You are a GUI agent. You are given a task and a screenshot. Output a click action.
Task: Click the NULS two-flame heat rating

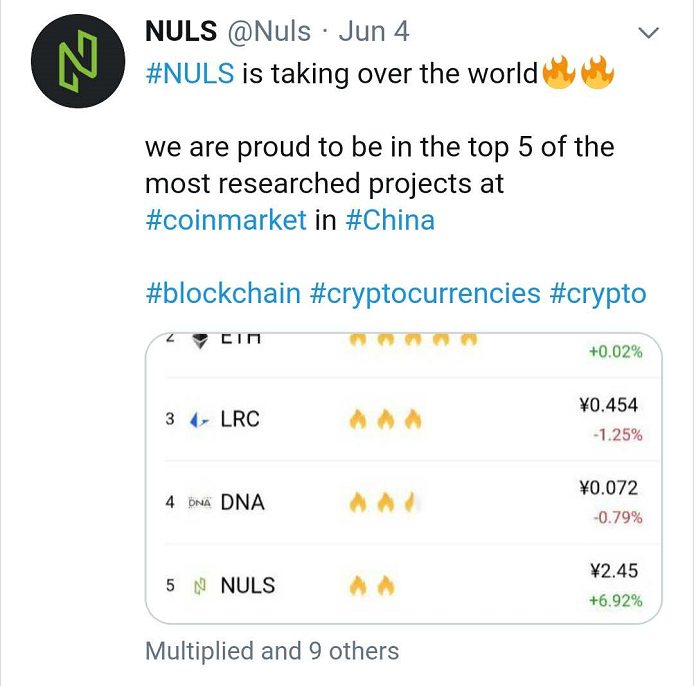tap(372, 586)
